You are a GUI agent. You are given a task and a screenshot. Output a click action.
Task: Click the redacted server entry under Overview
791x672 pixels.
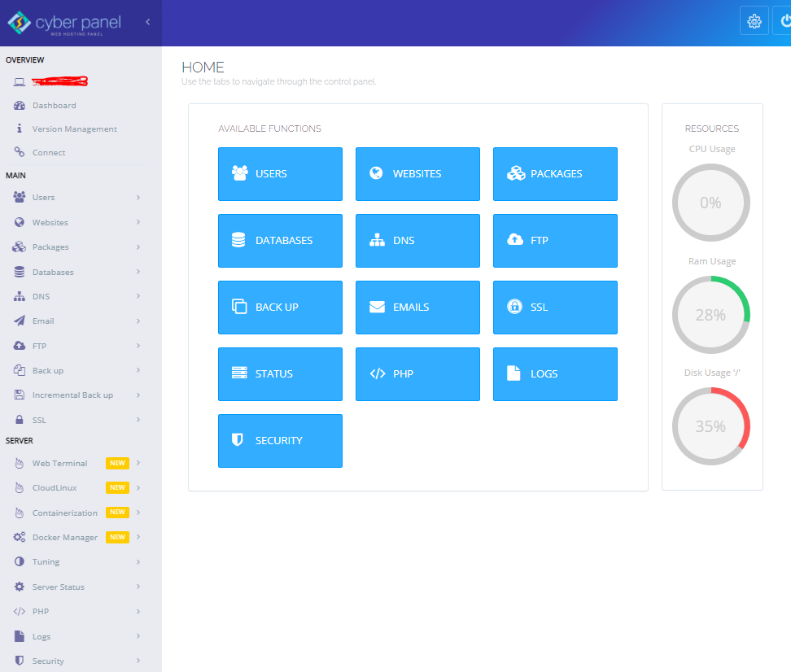[59, 82]
